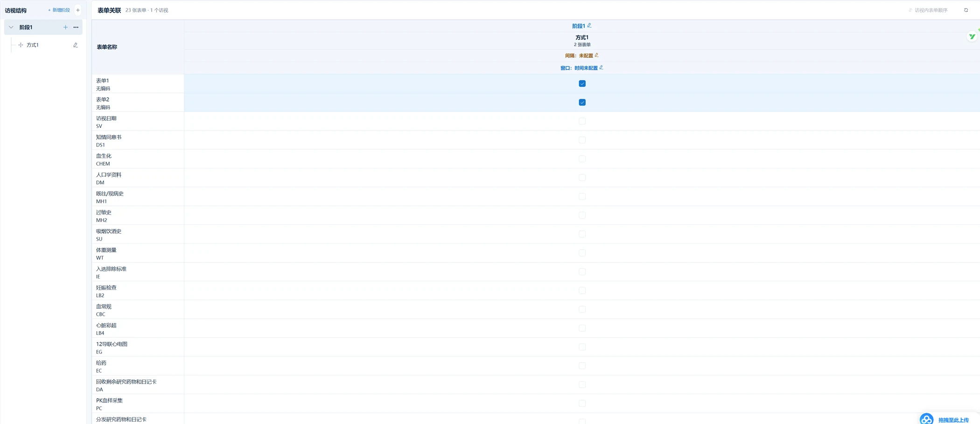Click the blue cloud upload icon
This screenshot has height=424, width=980.
coord(926,419)
